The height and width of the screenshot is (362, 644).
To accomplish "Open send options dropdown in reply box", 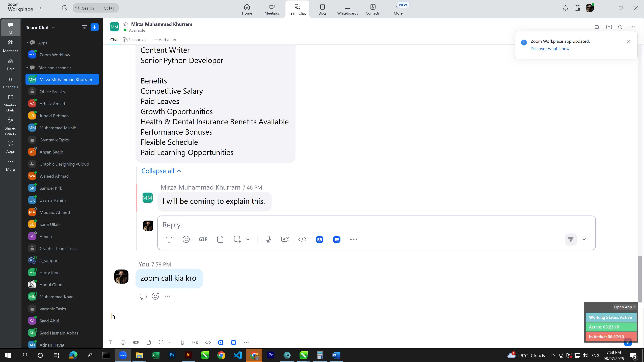I will (584, 239).
